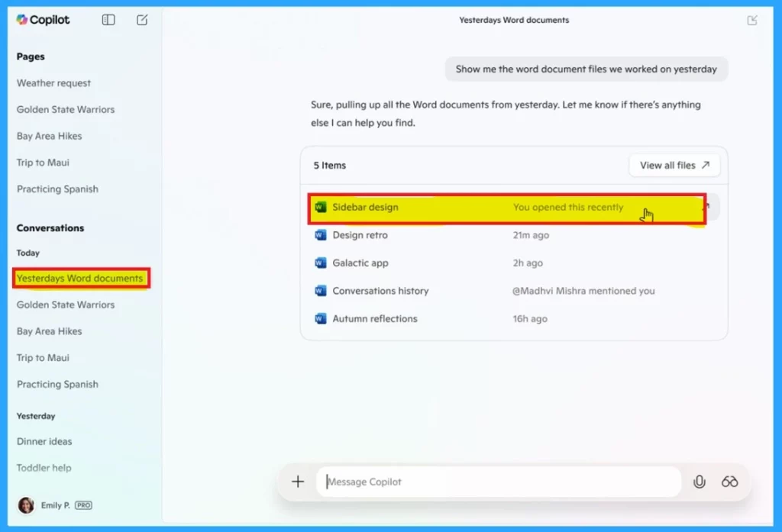Open the Galactic app document
The width and height of the screenshot is (782, 532).
[514, 263]
